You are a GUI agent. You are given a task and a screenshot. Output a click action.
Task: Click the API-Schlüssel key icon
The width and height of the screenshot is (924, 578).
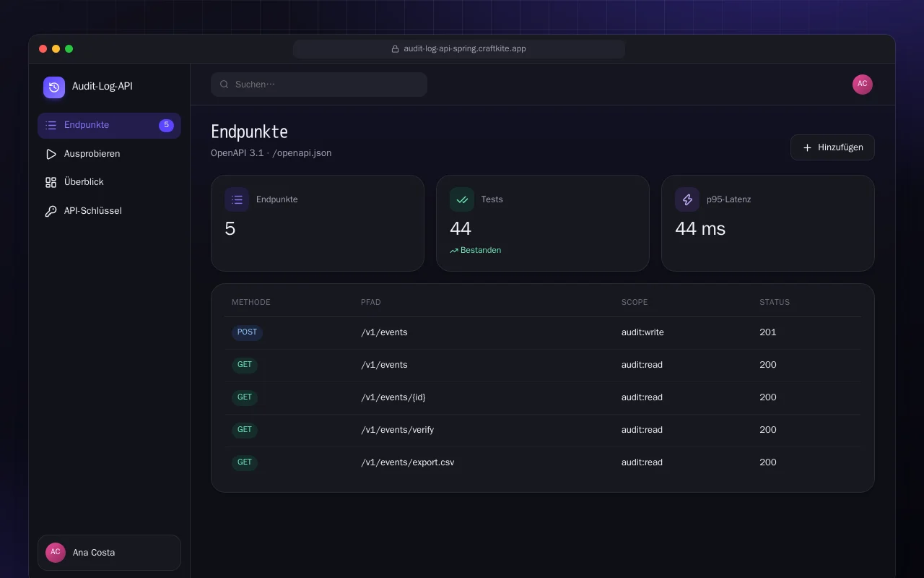[51, 211]
